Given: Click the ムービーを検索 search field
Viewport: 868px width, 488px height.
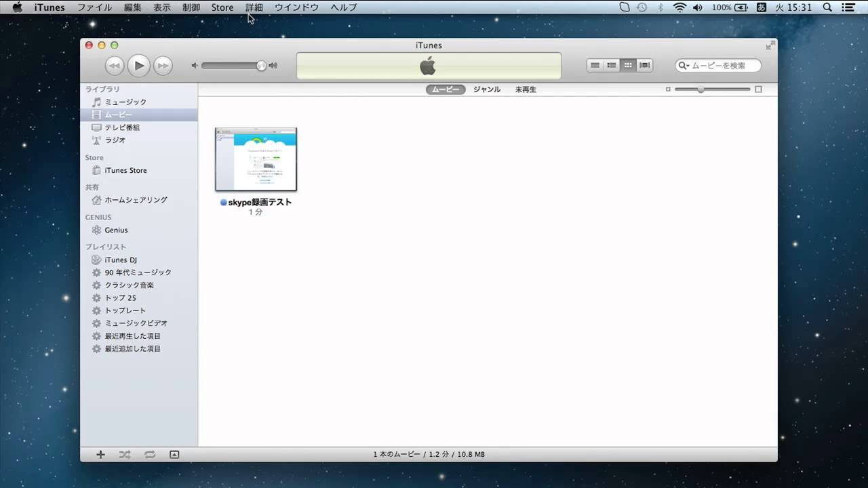Looking at the screenshot, I should click(x=718, y=66).
